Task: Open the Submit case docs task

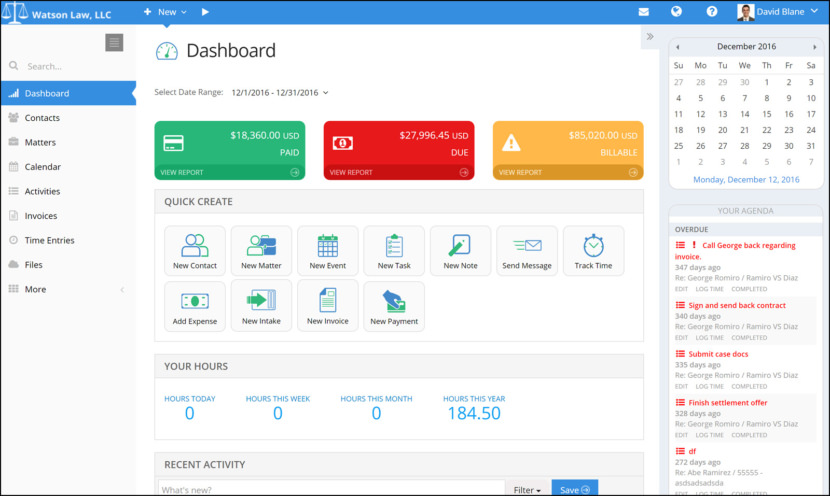Action: [x=718, y=354]
